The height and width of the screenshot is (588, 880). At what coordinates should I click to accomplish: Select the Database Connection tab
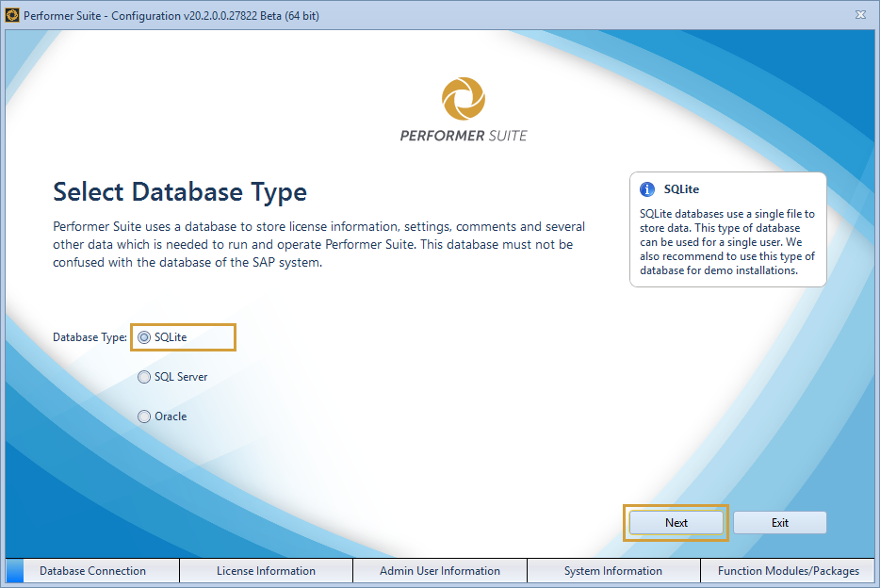[x=91, y=570]
